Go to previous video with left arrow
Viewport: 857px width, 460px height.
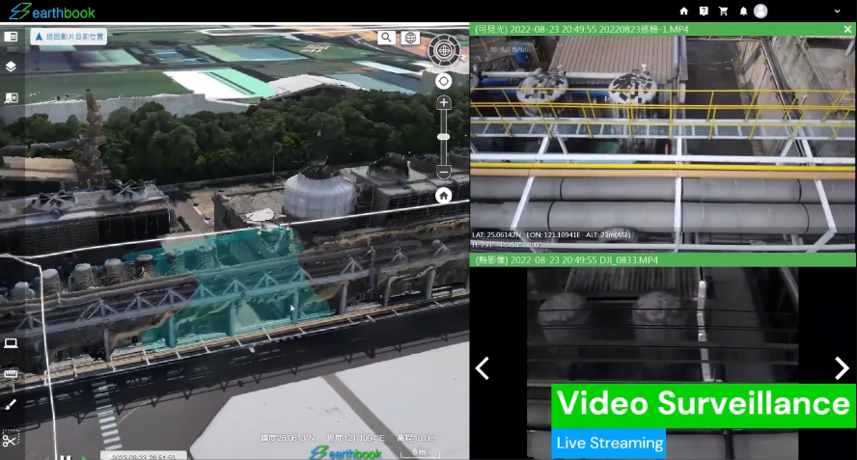(x=482, y=369)
